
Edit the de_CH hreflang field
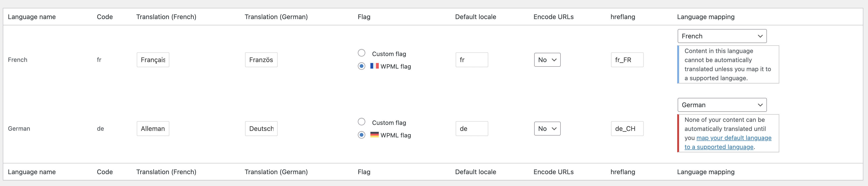pyautogui.click(x=627, y=129)
